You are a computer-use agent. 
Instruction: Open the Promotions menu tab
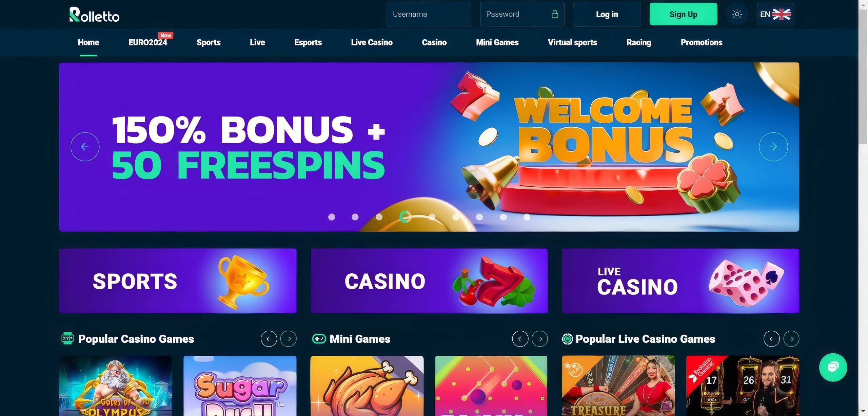click(x=702, y=42)
